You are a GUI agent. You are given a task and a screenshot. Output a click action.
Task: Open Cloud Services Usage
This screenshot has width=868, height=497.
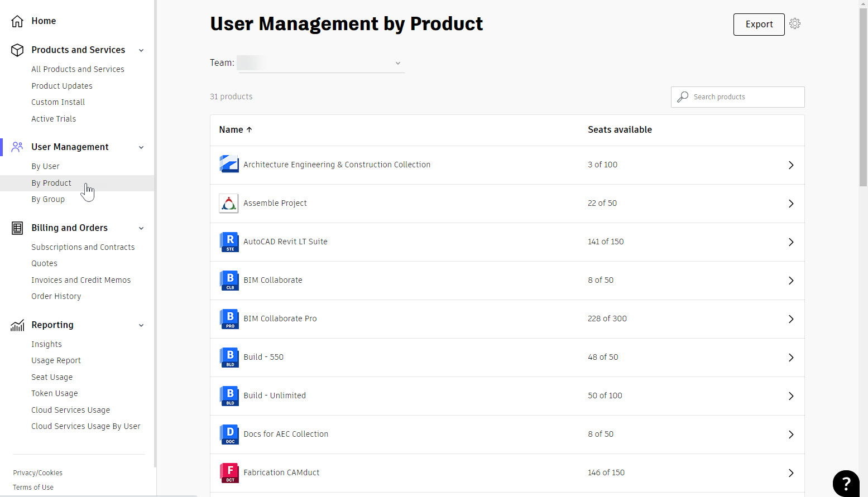(x=70, y=410)
